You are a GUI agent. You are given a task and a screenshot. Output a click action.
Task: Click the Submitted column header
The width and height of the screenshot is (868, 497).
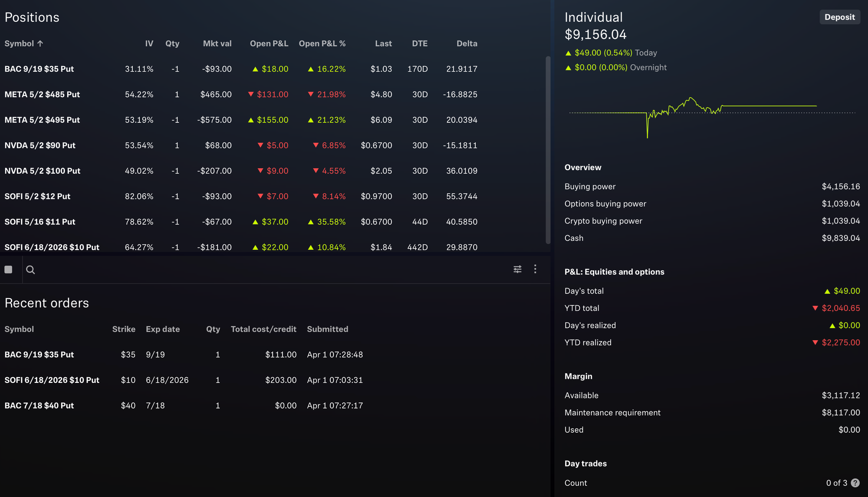click(x=328, y=329)
